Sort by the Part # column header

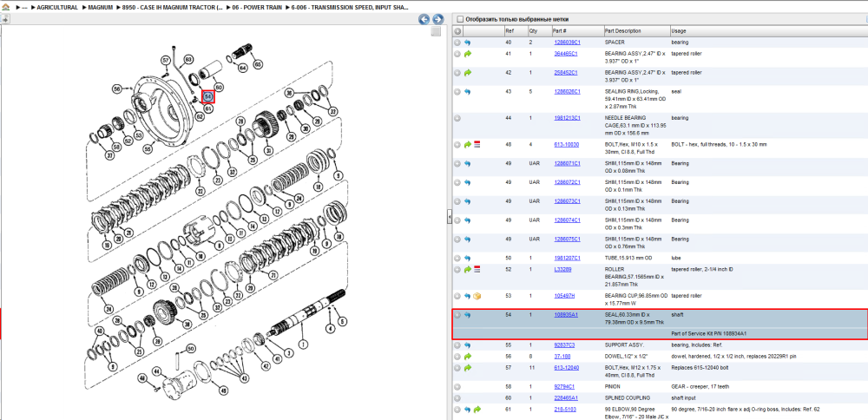[560, 31]
